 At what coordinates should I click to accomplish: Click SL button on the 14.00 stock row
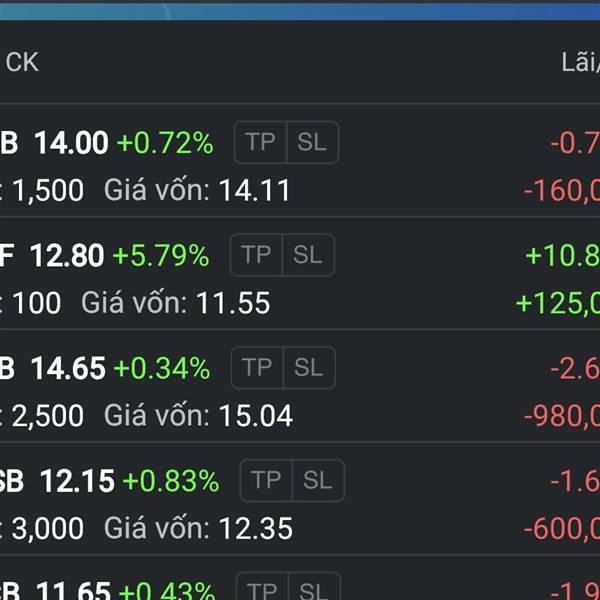pos(312,143)
